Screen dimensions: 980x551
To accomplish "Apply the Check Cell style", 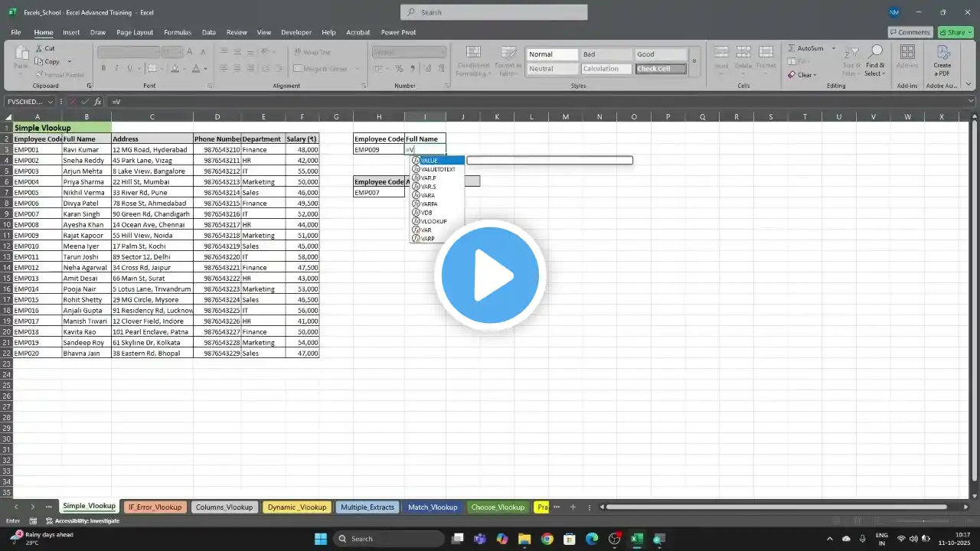I will click(x=660, y=69).
